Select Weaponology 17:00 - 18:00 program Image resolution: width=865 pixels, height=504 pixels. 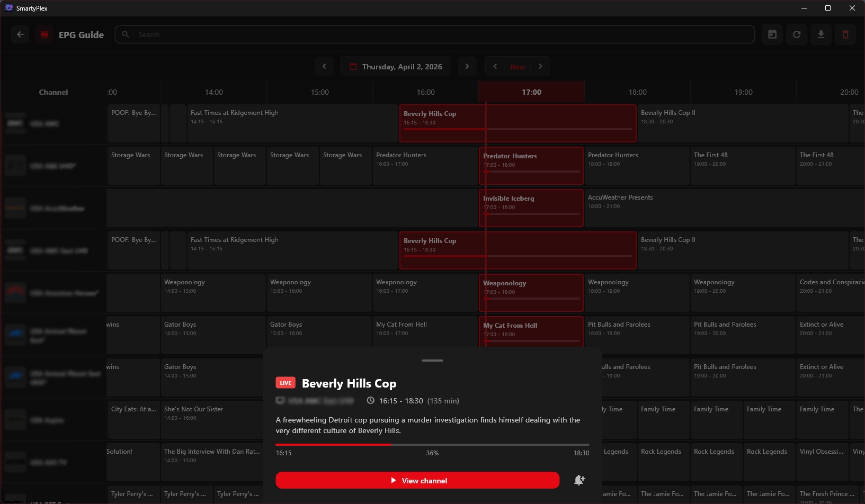click(531, 293)
